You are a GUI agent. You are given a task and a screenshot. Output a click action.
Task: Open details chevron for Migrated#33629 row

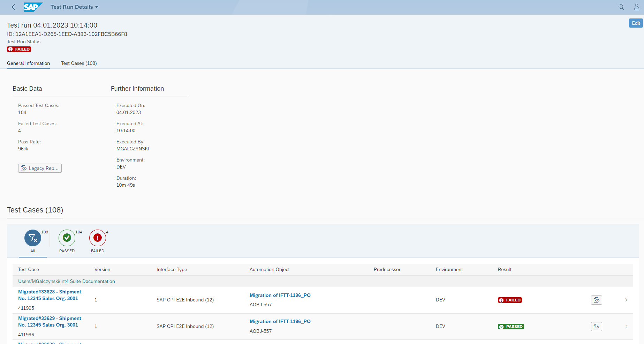(626, 327)
